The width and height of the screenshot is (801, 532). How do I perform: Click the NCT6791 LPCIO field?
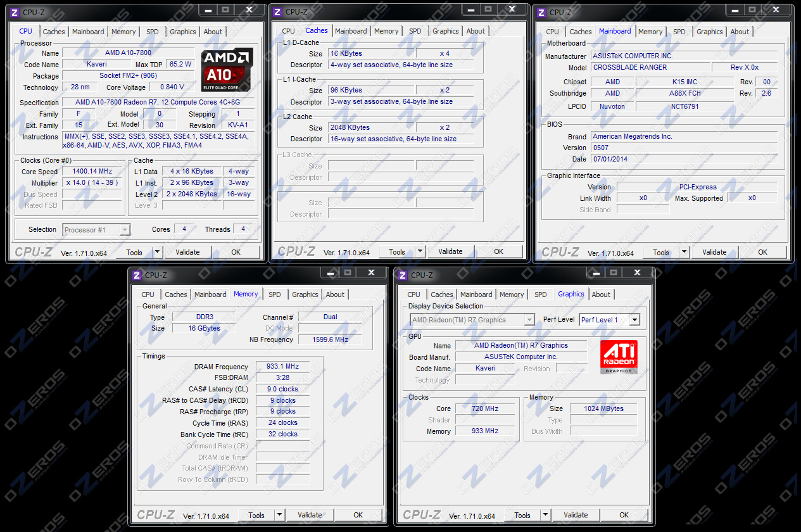pos(686,106)
